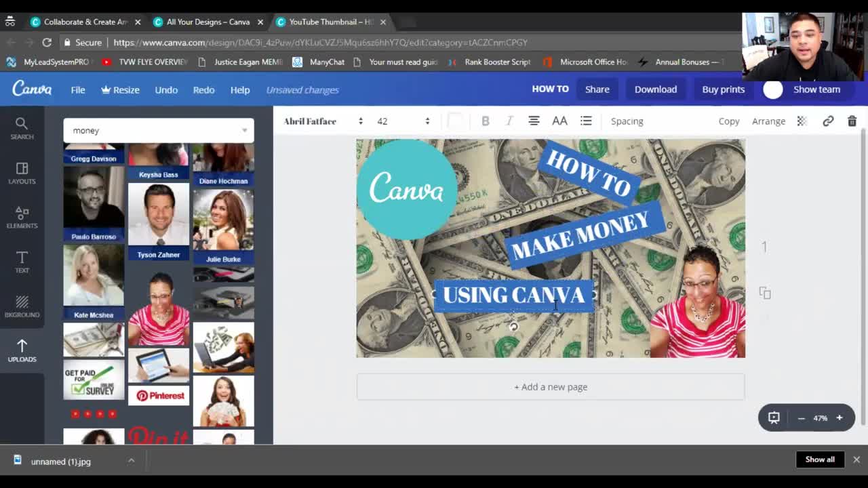Click the browser address bar URL
868x488 pixels.
[x=320, y=42]
